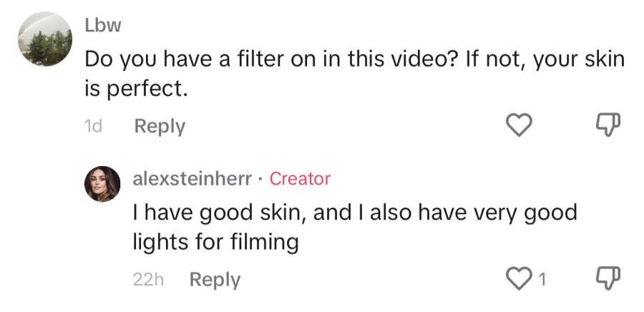Click the Lbw username
The width and height of the screenshot is (644, 312).
pyautogui.click(x=103, y=26)
